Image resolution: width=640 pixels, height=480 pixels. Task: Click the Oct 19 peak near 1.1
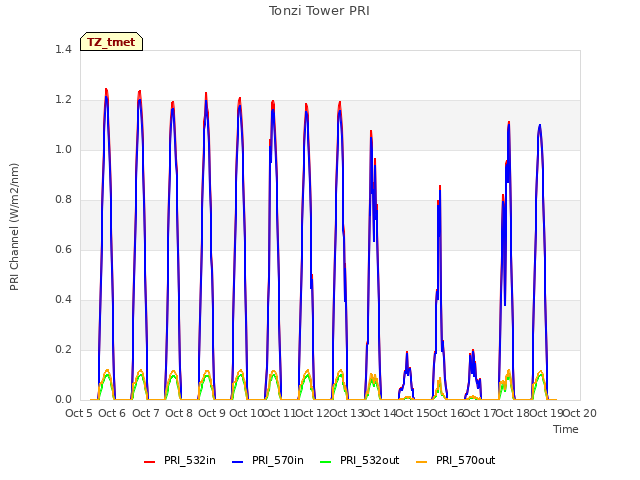(x=540, y=126)
